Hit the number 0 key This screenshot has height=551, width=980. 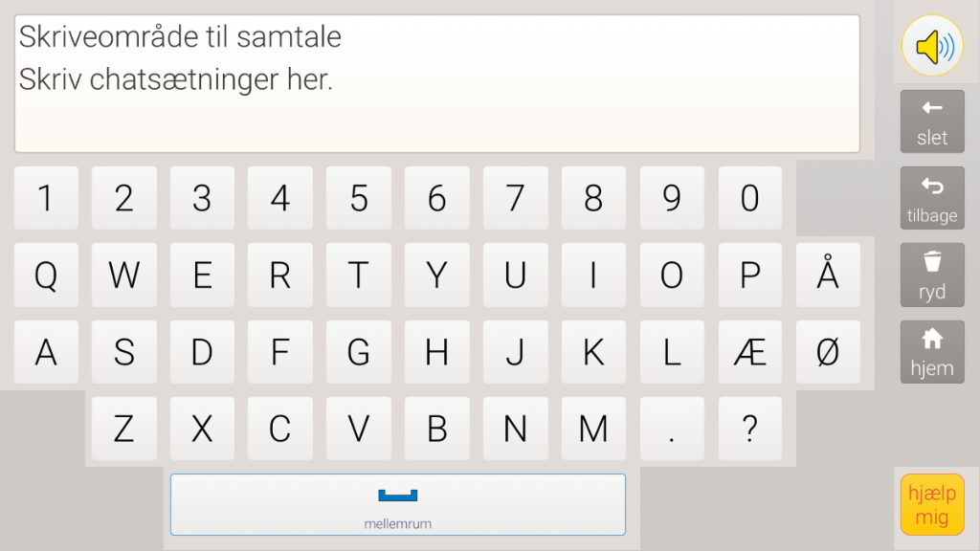[x=750, y=198]
